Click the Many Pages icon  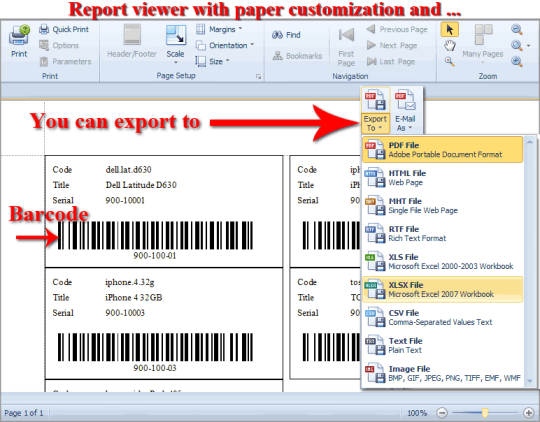click(x=483, y=34)
